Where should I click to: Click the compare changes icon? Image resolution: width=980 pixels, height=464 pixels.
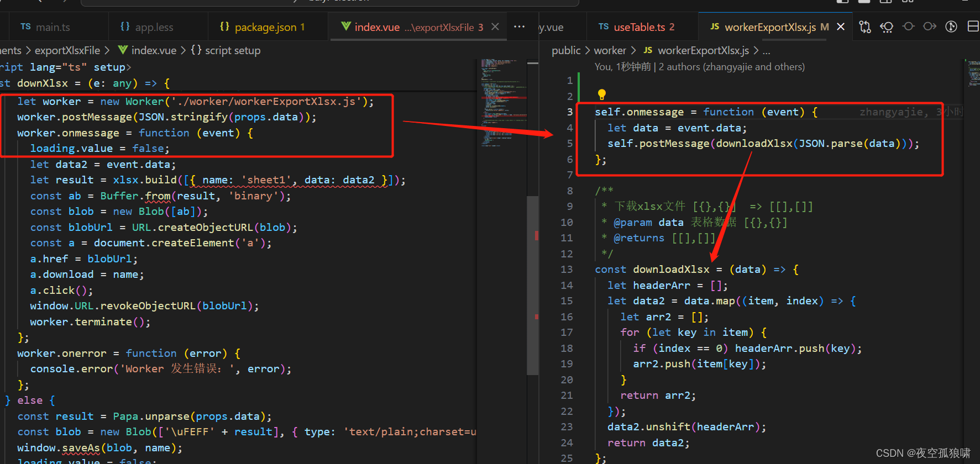(x=865, y=27)
